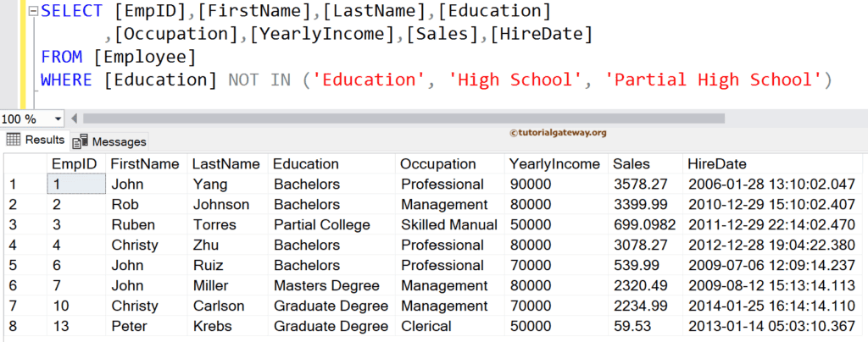
Task: Click the Rob first name cell
Action: [147, 204]
